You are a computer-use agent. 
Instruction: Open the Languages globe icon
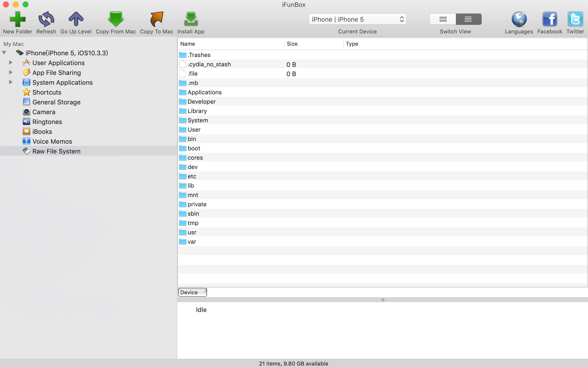click(519, 19)
